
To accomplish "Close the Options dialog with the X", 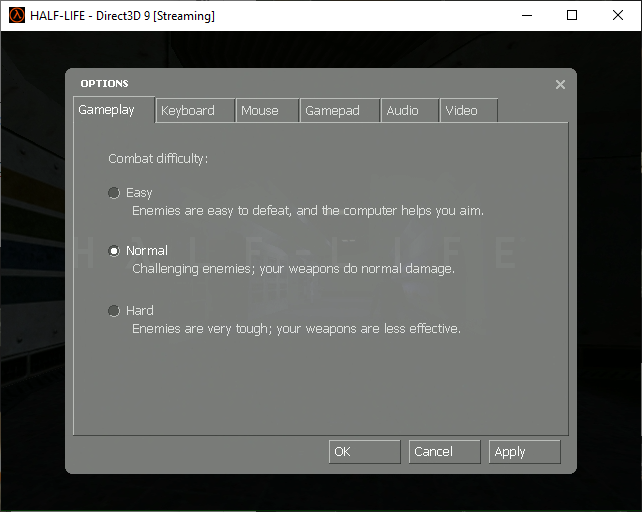I will point(560,85).
